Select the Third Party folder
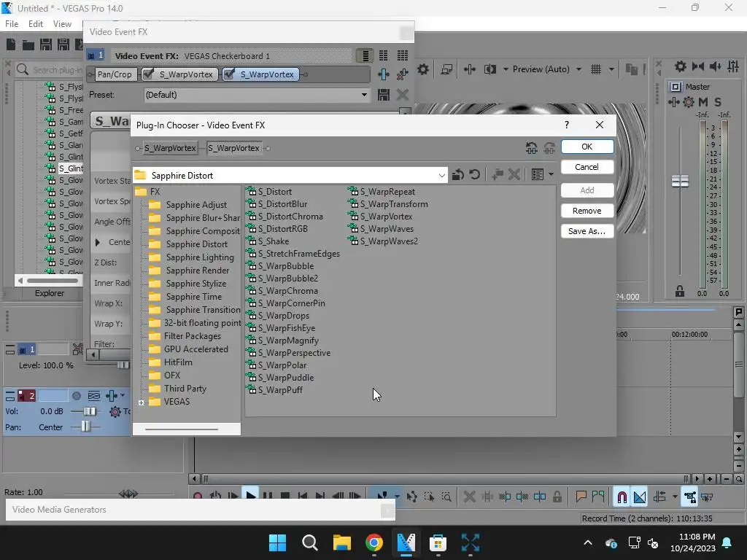This screenshot has height=560, width=747. coord(185,389)
